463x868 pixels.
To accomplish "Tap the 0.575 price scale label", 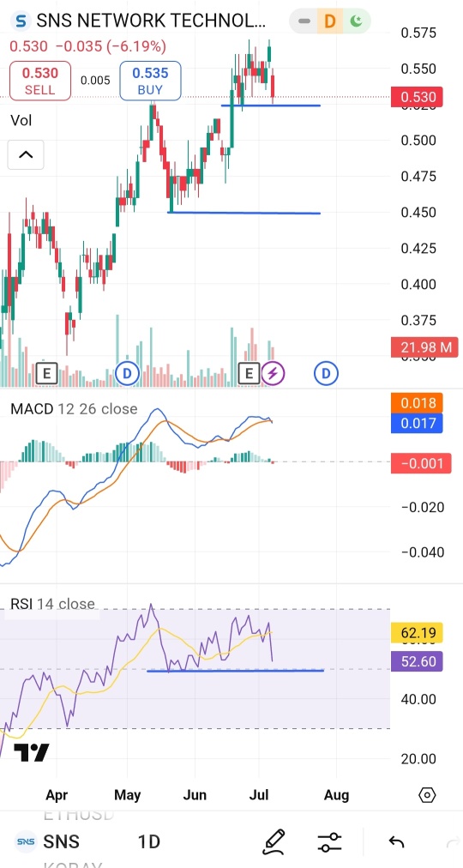I will tap(418, 33).
